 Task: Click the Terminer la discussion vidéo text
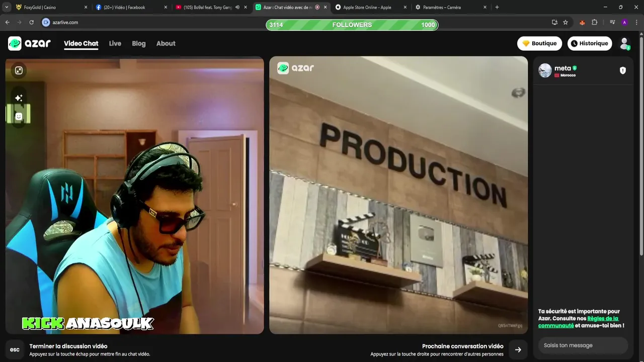pos(68,346)
